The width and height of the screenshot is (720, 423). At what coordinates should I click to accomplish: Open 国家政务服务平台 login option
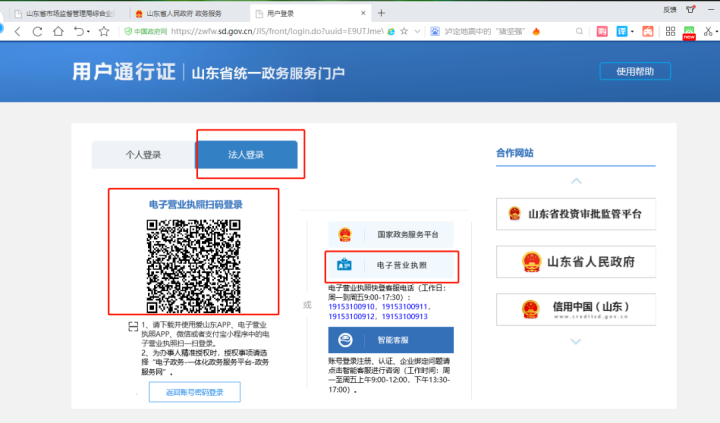tap(391, 235)
